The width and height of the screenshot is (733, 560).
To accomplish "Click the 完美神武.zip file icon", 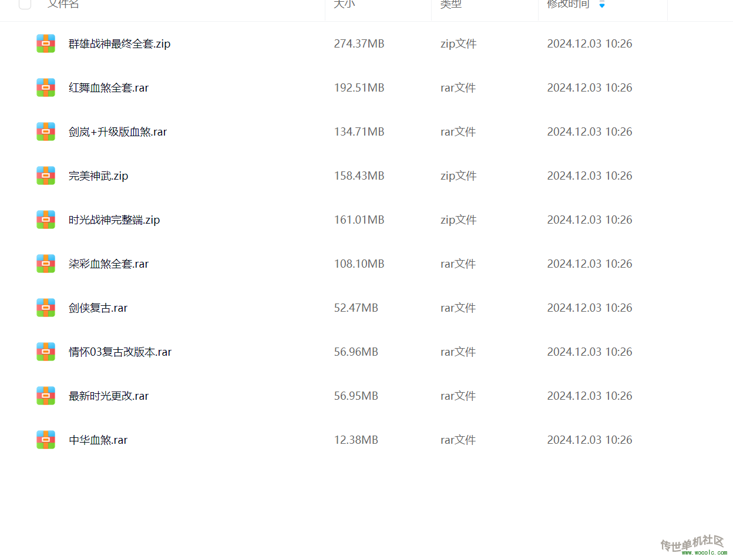I will pos(46,176).
